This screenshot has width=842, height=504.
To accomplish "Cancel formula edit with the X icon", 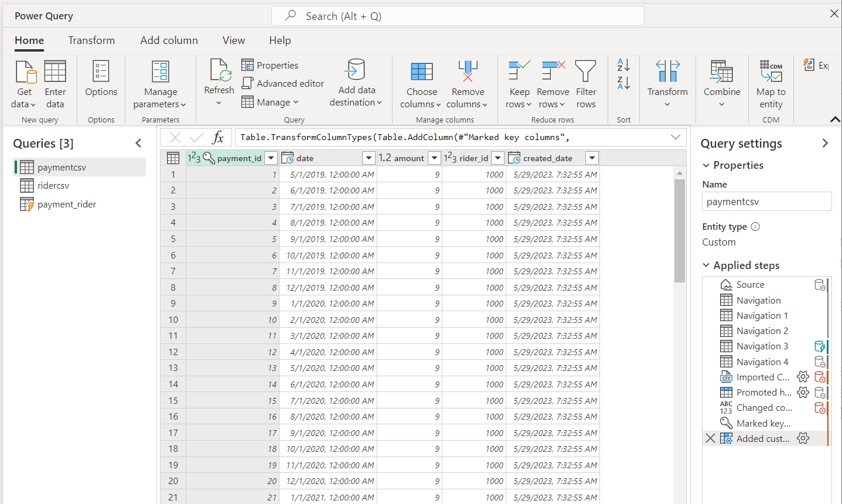I will [175, 138].
